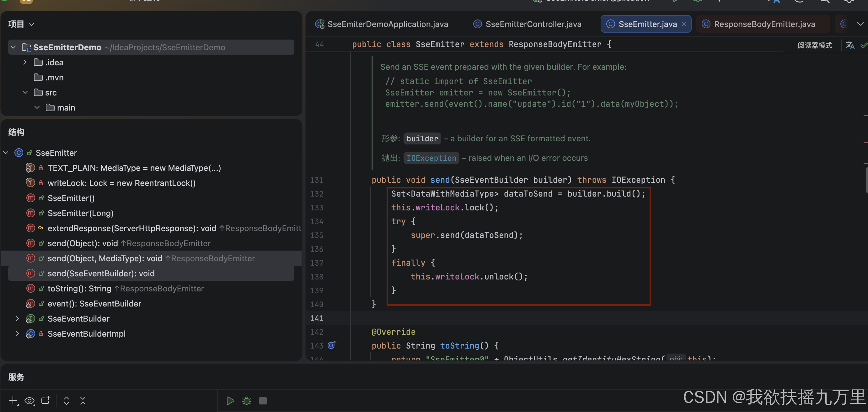Click the 结构 panel title
The height and width of the screenshot is (412, 868).
tap(16, 132)
